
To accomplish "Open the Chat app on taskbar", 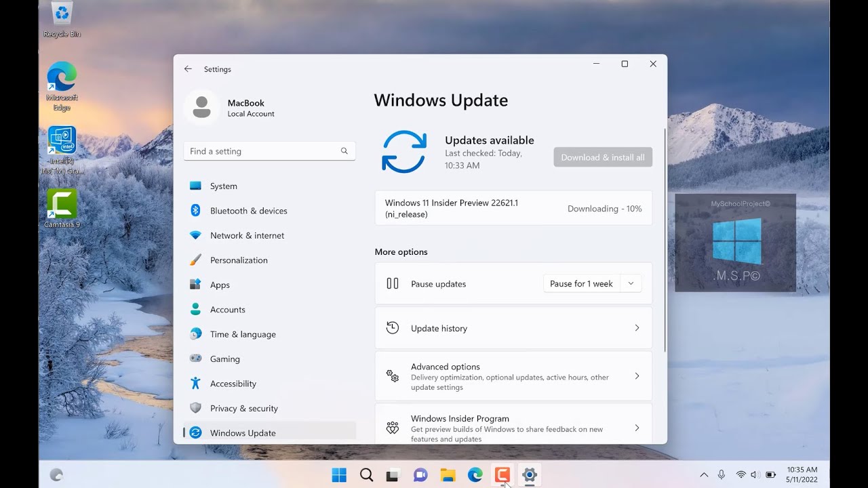I will [420, 475].
